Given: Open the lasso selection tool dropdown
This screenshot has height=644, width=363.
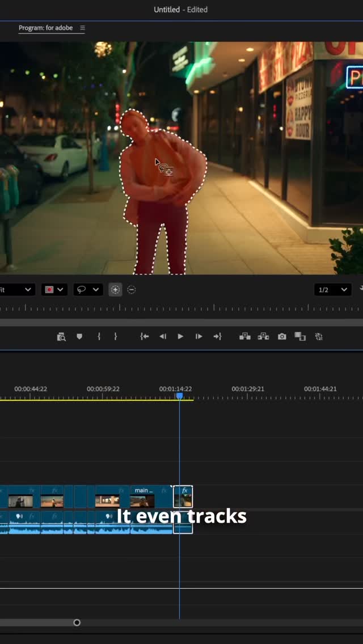Looking at the screenshot, I should point(88,290).
